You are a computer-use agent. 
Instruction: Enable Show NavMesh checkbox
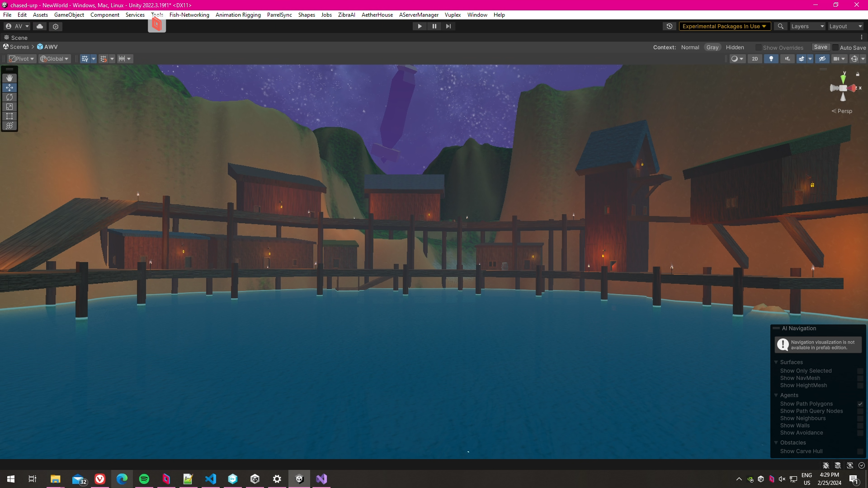pyautogui.click(x=860, y=378)
